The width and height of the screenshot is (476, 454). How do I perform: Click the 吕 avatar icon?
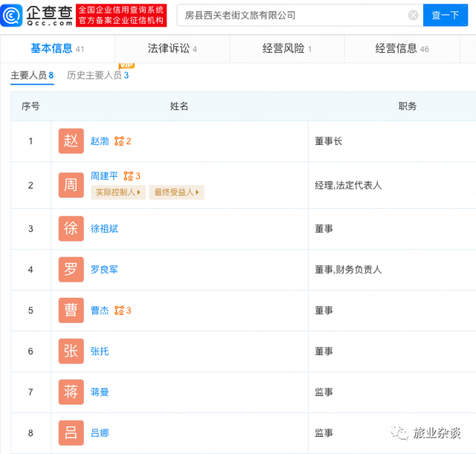(71, 432)
